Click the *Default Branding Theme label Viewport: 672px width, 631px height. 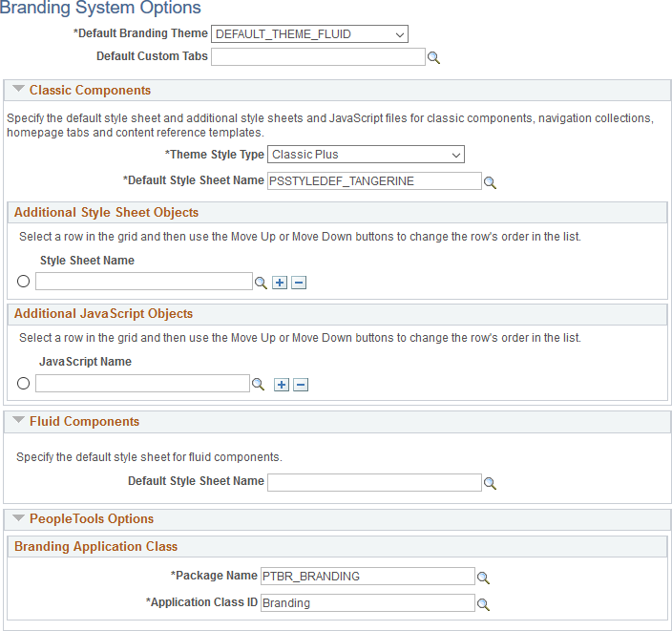point(140,33)
